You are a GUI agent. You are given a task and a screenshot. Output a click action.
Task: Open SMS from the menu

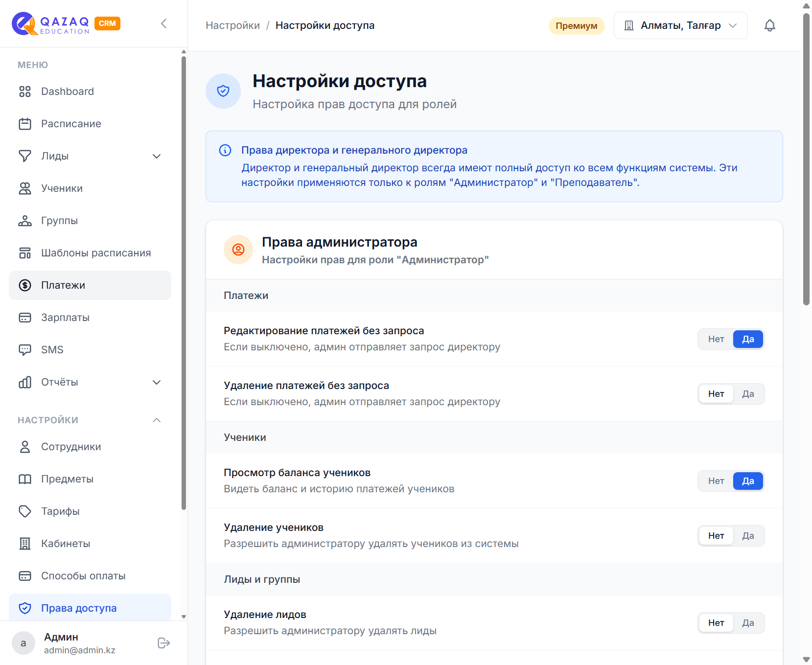click(x=90, y=350)
